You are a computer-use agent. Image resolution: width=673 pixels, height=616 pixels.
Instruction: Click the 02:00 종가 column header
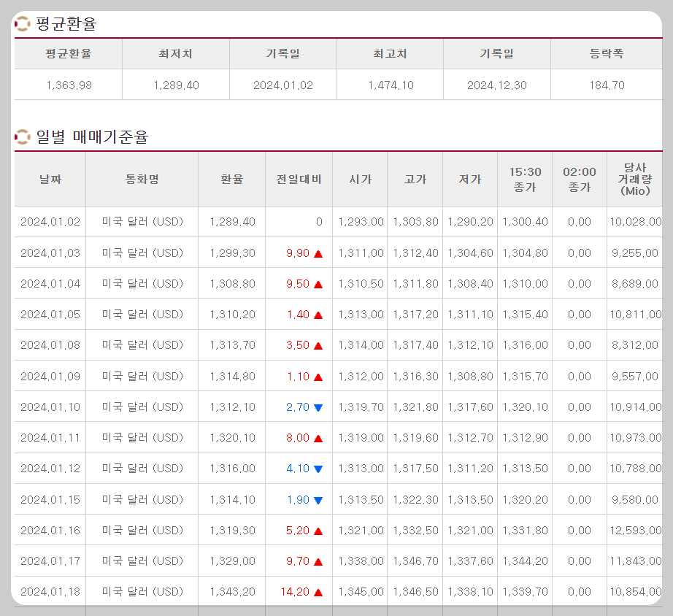580,179
